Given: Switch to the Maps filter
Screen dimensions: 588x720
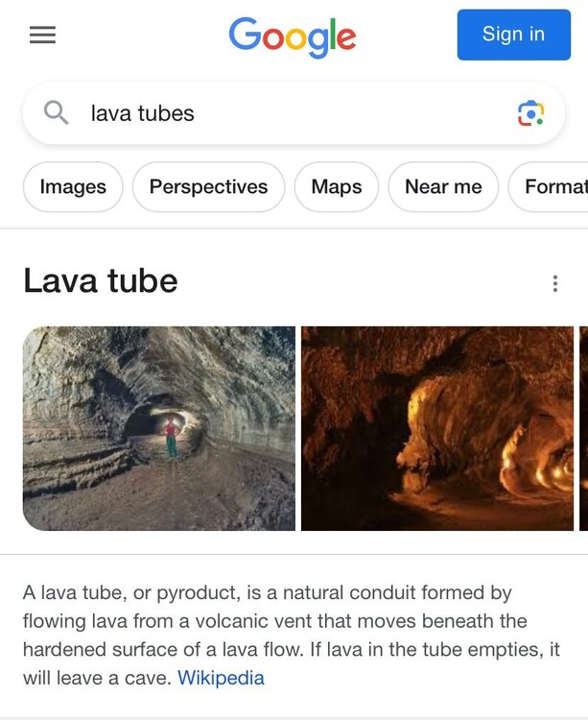Looking at the screenshot, I should [337, 186].
